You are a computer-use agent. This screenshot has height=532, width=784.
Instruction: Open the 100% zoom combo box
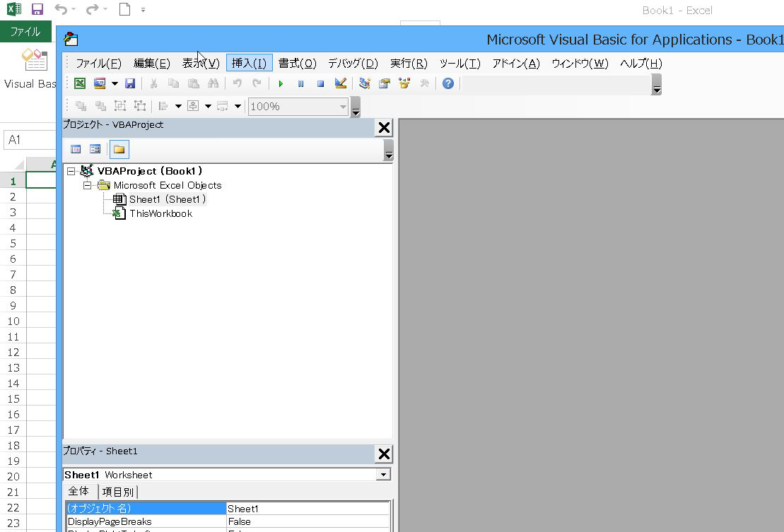point(298,107)
